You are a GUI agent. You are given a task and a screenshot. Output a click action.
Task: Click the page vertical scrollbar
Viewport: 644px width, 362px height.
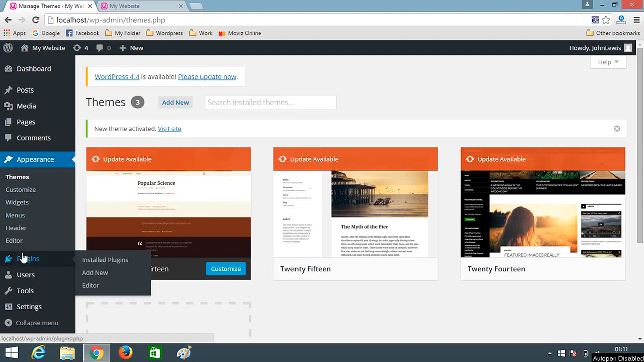pos(640,145)
